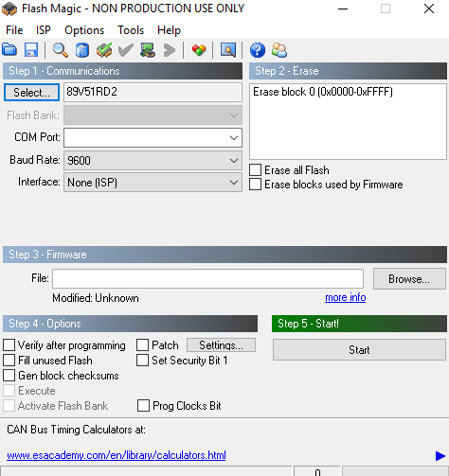
Task: Click the blue wizard wand toolbar icon
Action: point(228,50)
